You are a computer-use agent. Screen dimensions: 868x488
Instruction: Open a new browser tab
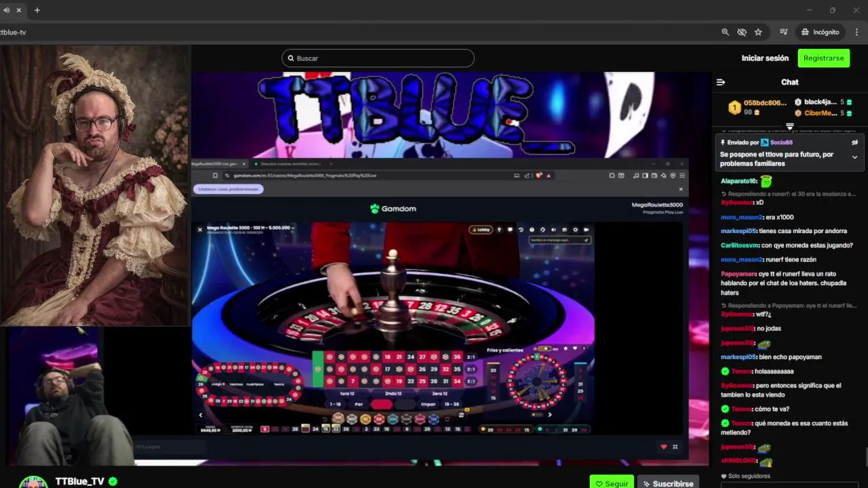coord(37,10)
